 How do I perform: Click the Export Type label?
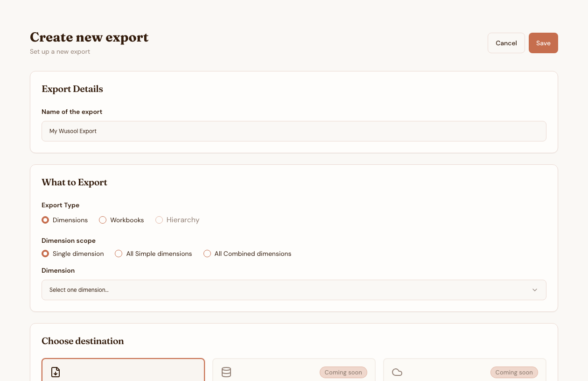point(60,205)
